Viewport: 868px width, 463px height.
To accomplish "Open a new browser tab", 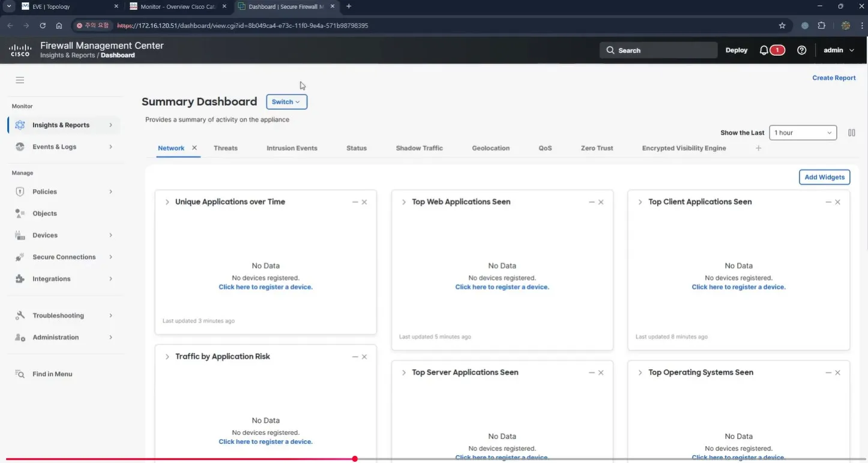I will (349, 7).
